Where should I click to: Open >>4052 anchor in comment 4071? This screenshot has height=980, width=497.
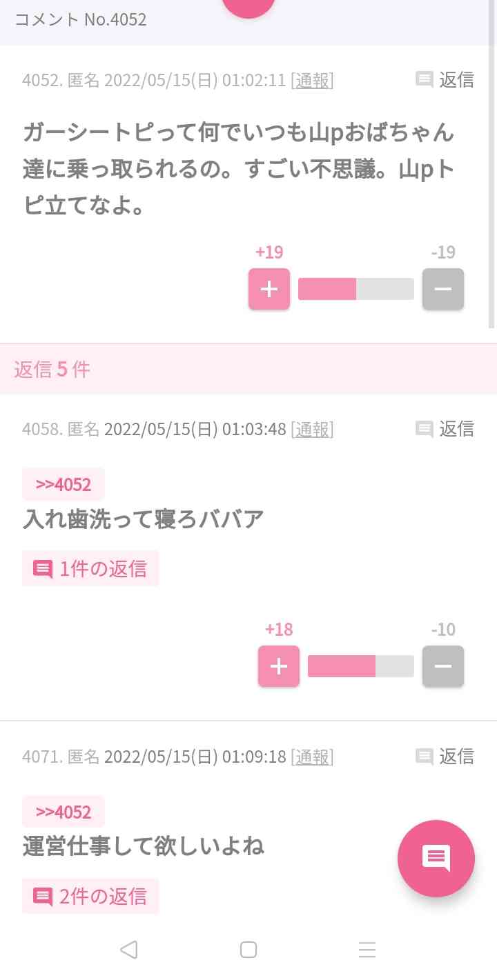(64, 812)
